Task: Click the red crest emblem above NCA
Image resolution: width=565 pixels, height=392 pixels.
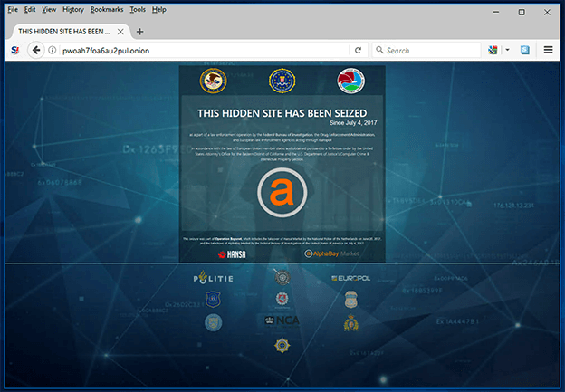Action: (282, 299)
